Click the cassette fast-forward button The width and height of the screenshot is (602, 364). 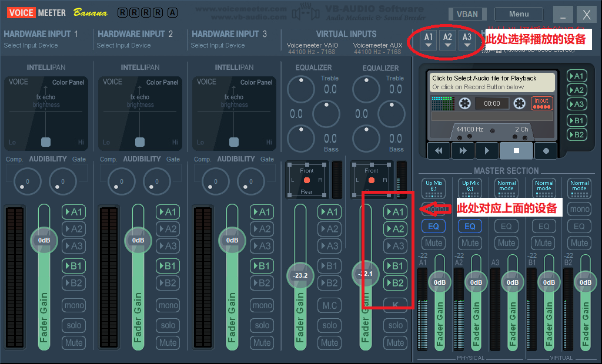463,151
